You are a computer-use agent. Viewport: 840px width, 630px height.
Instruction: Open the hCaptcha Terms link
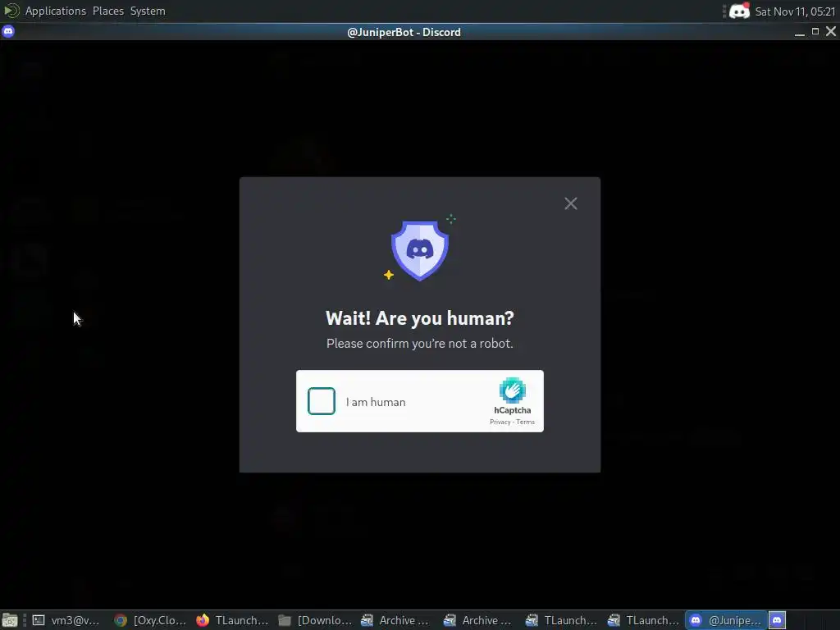point(526,422)
